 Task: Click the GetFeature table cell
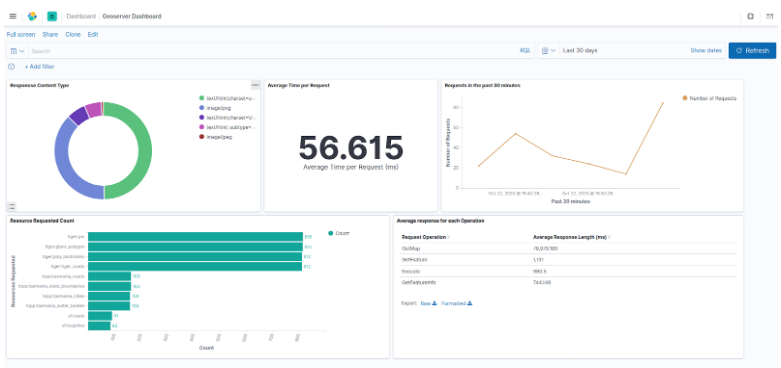tap(414, 259)
